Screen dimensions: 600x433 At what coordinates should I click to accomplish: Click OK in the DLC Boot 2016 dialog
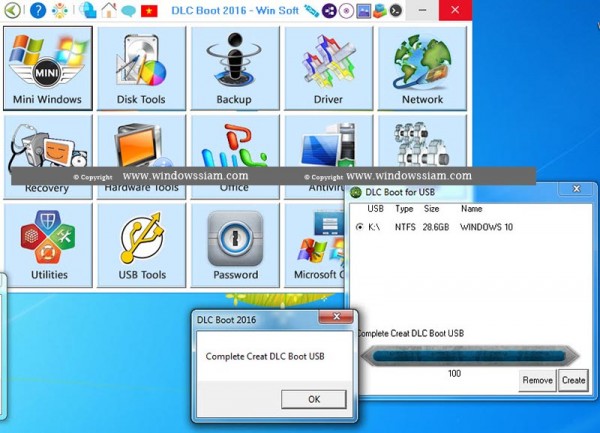click(x=314, y=399)
